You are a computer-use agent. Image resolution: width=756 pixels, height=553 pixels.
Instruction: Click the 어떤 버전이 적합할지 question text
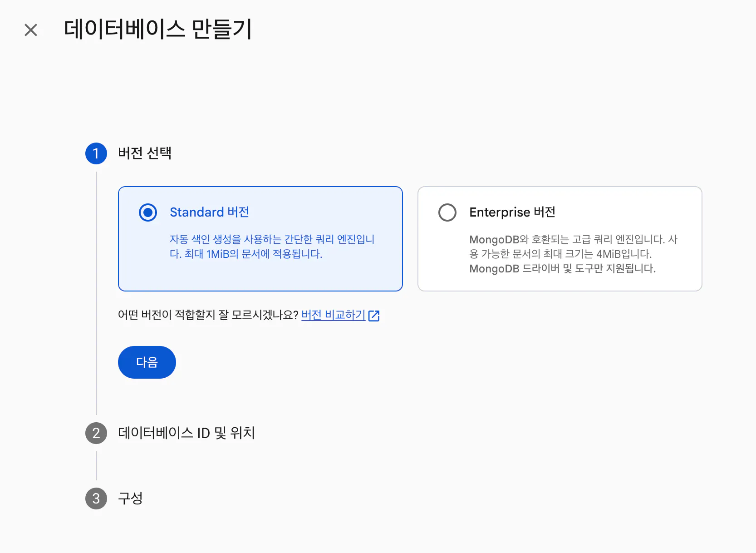click(208, 315)
